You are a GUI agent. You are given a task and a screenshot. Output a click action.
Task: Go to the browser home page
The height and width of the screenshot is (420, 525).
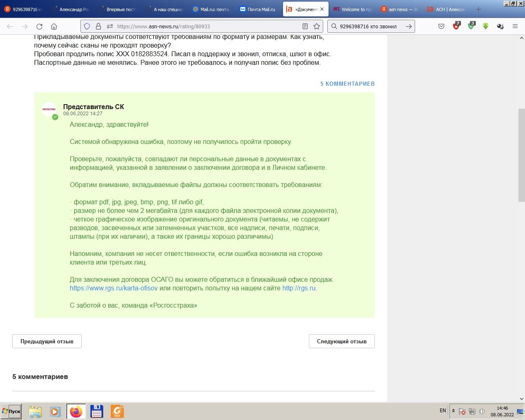54,26
